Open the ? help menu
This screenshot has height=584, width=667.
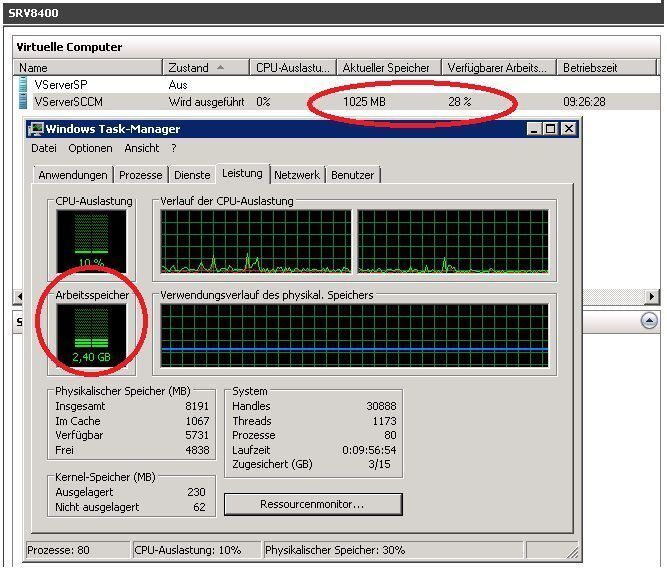coord(174,148)
